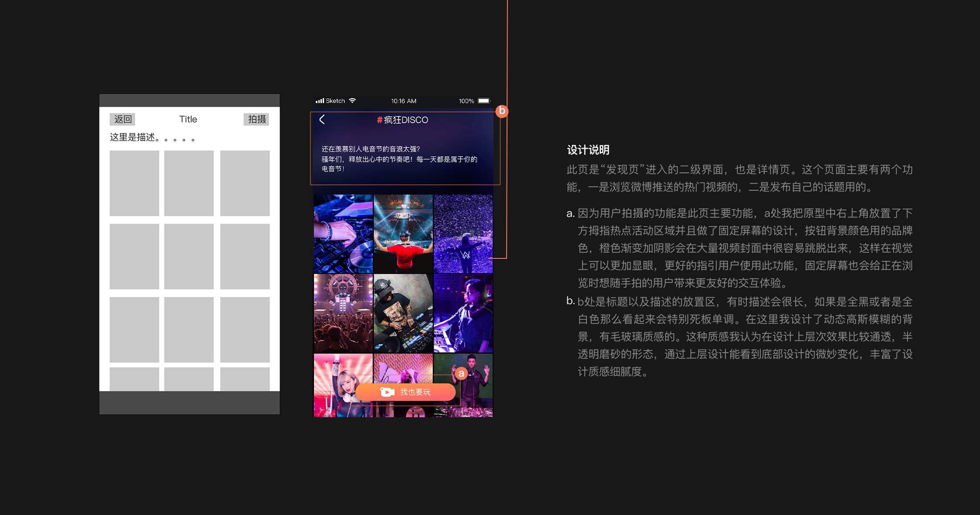Click the signal bars icon near Sketch
Image resolution: width=980 pixels, height=515 pixels.
(320, 101)
